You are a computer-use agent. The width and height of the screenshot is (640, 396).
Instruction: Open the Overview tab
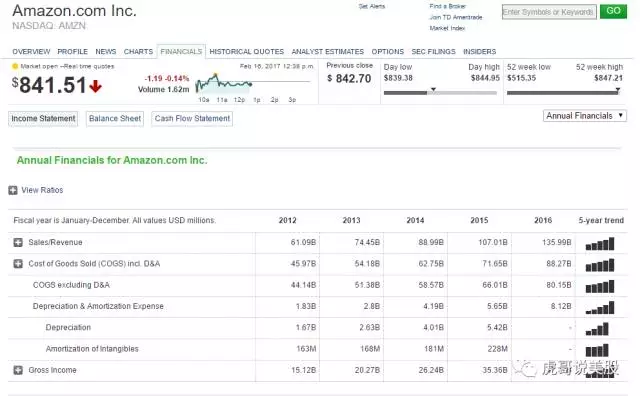click(x=31, y=52)
